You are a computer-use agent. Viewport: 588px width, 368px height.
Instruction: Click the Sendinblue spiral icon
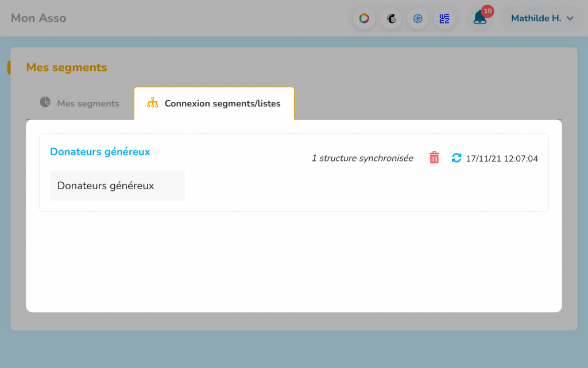pos(418,18)
